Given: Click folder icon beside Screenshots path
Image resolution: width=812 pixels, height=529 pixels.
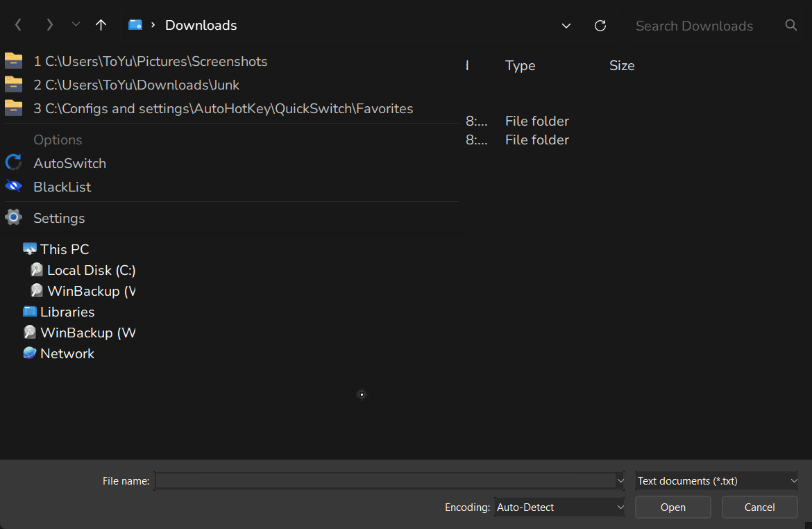Looking at the screenshot, I should (13, 61).
